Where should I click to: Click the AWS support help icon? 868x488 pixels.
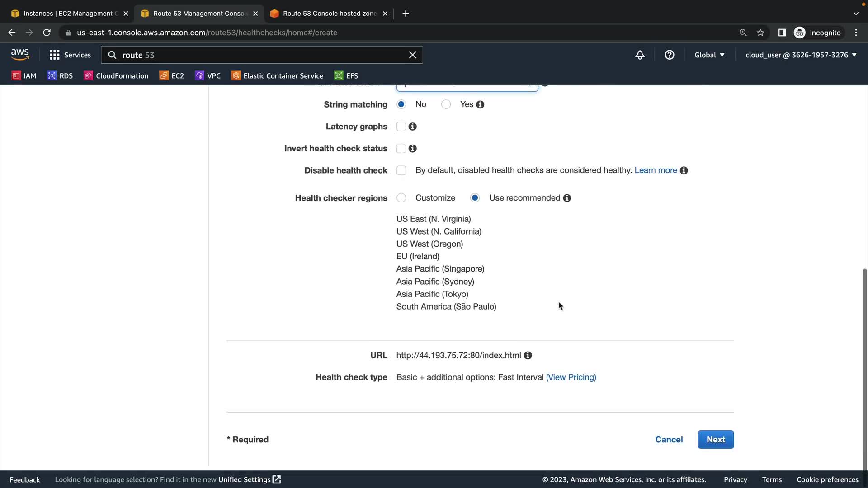coord(670,55)
